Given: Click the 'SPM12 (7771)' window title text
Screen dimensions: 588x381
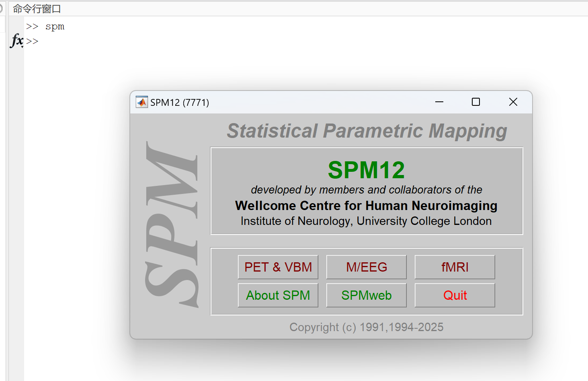Looking at the screenshot, I should coord(180,103).
